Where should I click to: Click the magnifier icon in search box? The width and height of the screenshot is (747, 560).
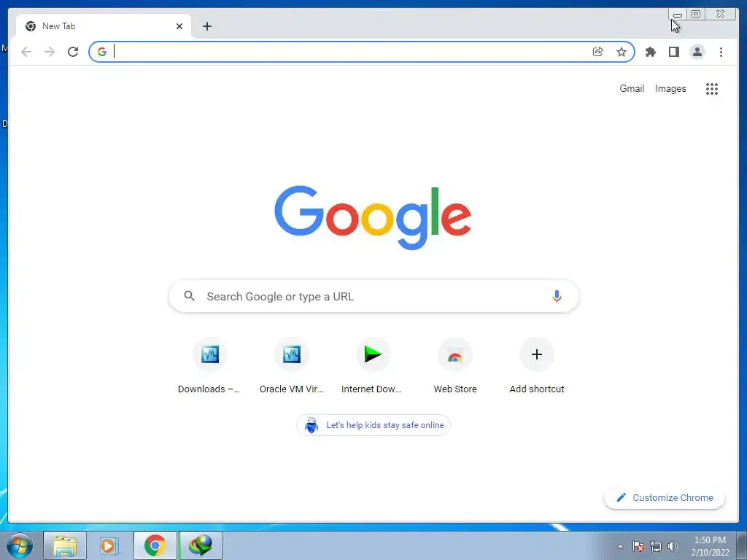pos(189,296)
